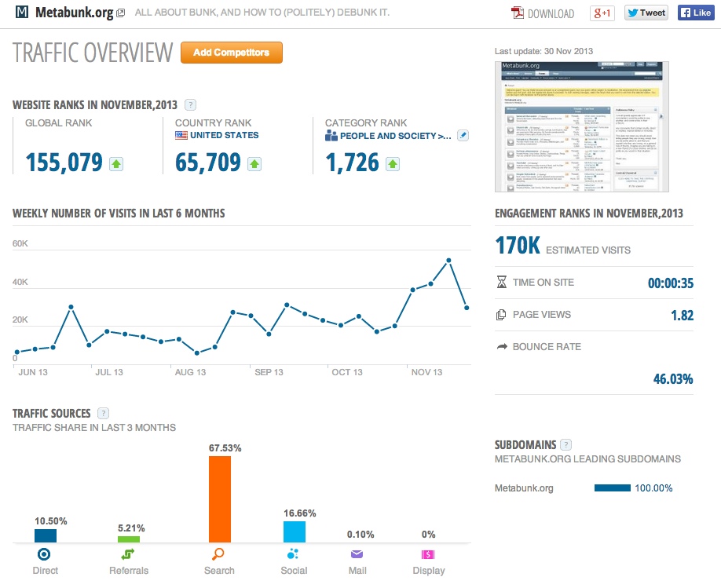This screenshot has height=588, width=721.
Task: Like the page on Facebook
Action: (x=695, y=12)
